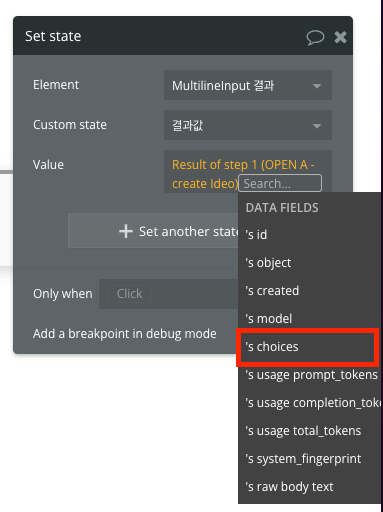This screenshot has height=512, width=383.
Task: Click the Only when condition Click box
Action: coord(129,294)
